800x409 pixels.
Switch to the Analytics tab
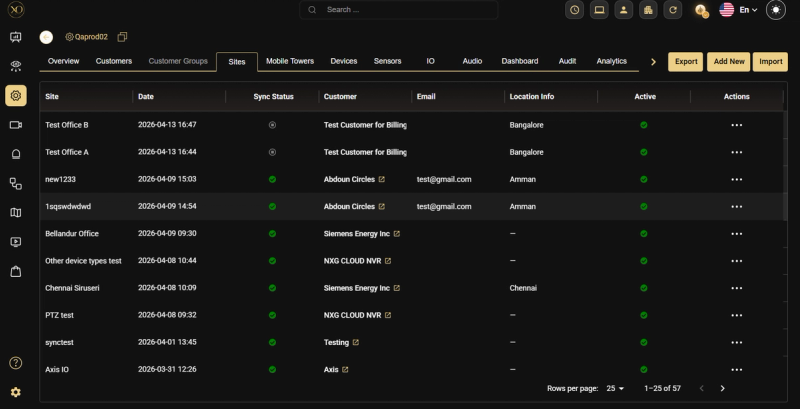coord(611,61)
